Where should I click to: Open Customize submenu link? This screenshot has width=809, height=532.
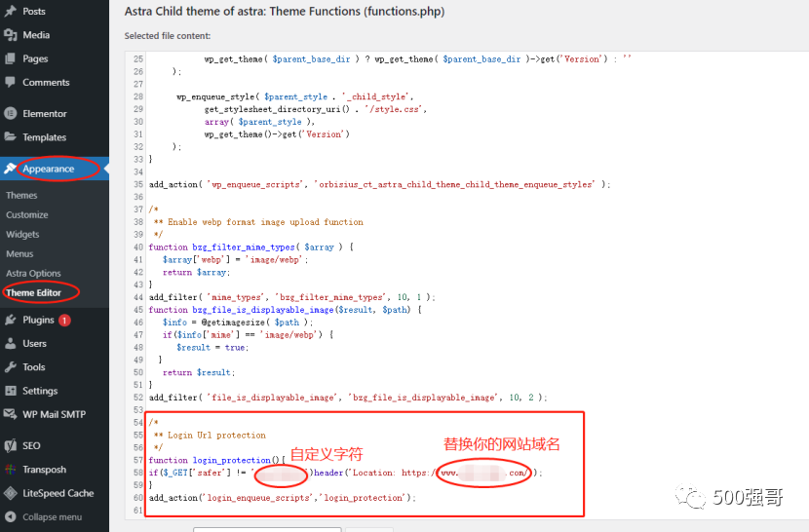[27, 214]
